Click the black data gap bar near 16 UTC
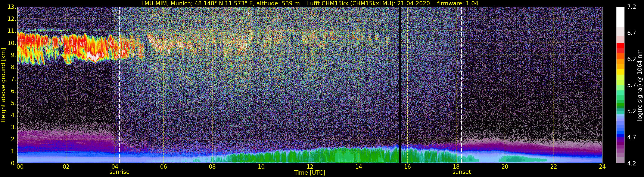This screenshot has width=644, height=177. click(400, 85)
